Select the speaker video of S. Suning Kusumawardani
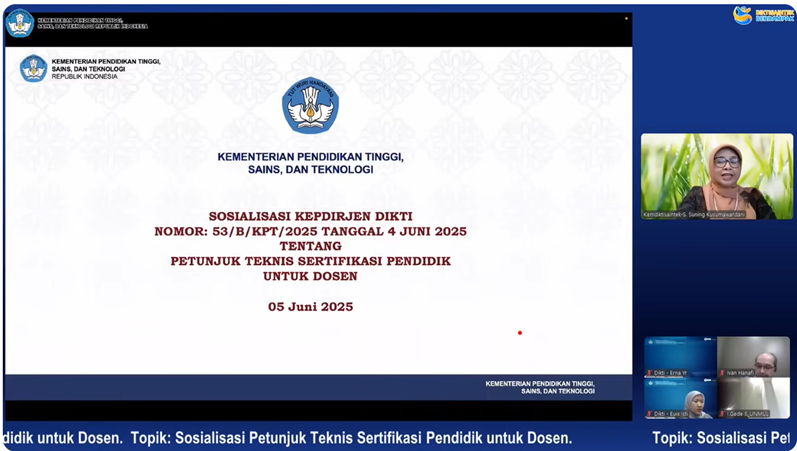 coord(717,176)
